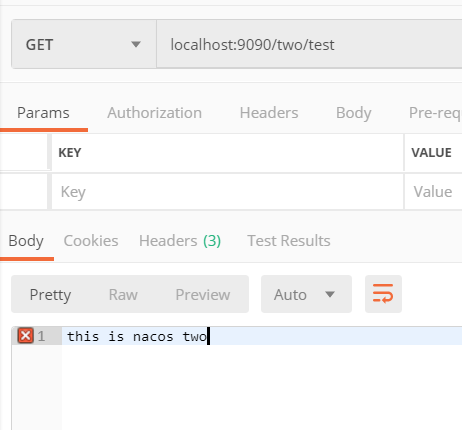462x430 pixels.
Task: Click the red error marker on line 1
Action: (x=25, y=336)
